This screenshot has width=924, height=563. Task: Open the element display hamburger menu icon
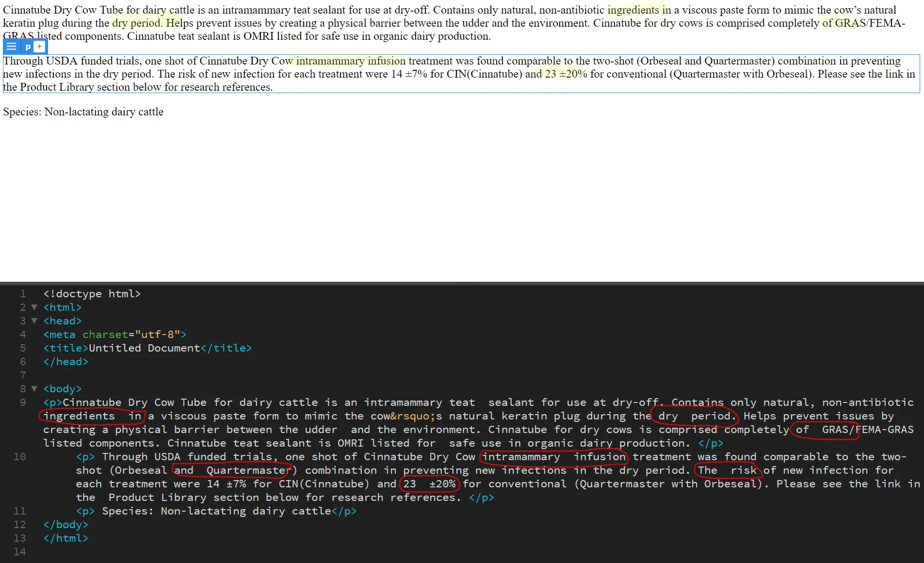tap(12, 47)
